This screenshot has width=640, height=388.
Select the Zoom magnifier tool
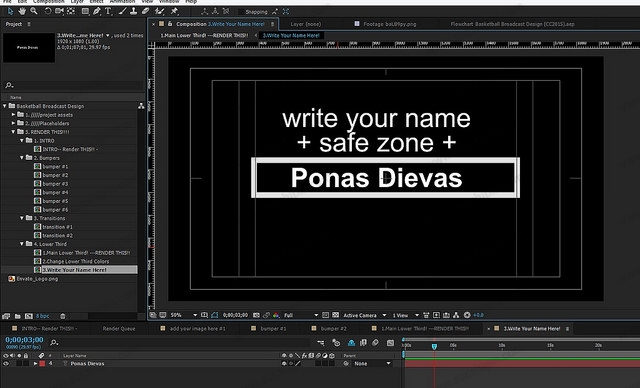coord(34,11)
